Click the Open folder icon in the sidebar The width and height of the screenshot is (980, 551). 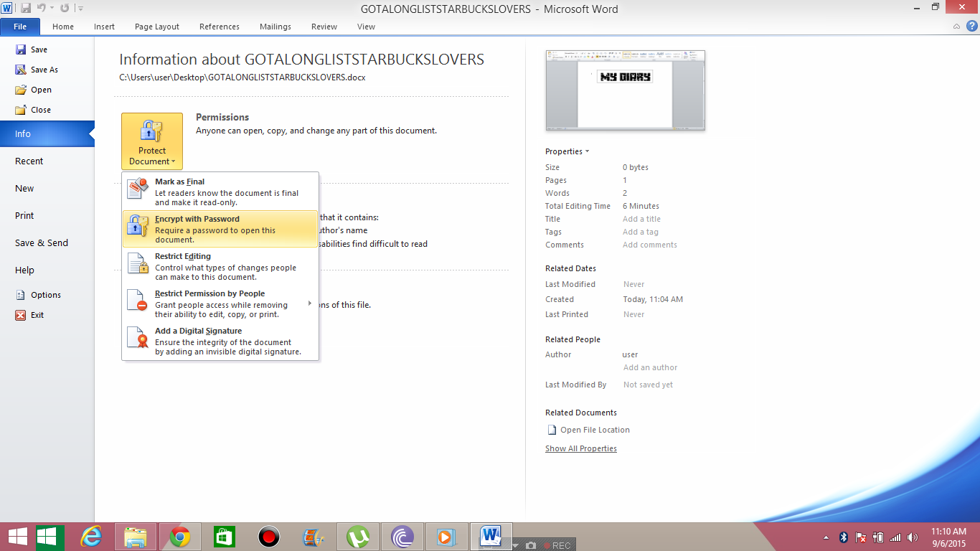coord(21,90)
